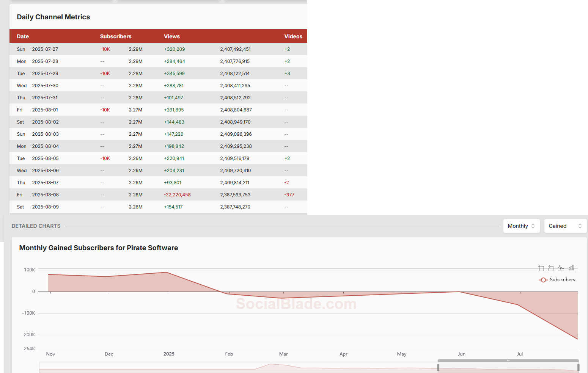
Task: Click the +284,464 views gain value
Action: pyautogui.click(x=175, y=61)
